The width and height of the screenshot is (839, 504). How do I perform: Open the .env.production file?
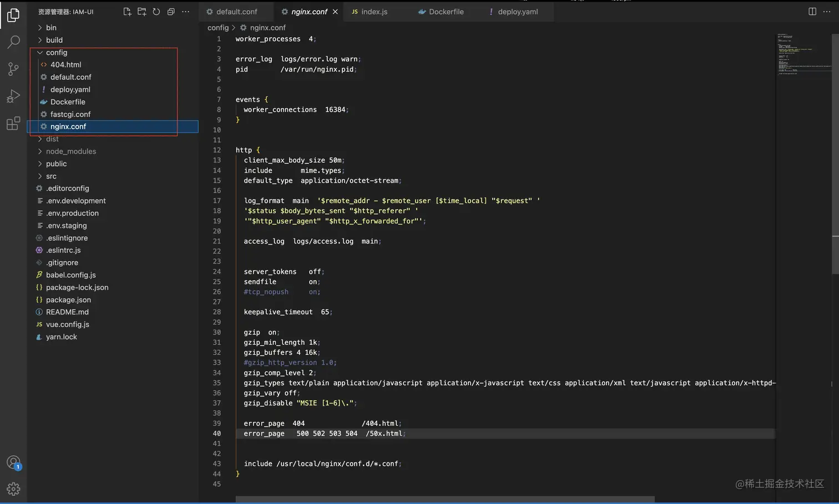point(113,213)
